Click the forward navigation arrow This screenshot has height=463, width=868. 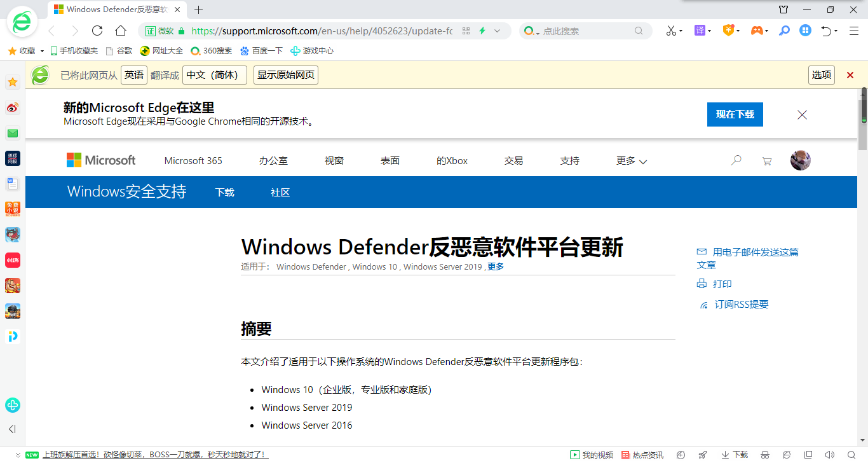pyautogui.click(x=75, y=31)
